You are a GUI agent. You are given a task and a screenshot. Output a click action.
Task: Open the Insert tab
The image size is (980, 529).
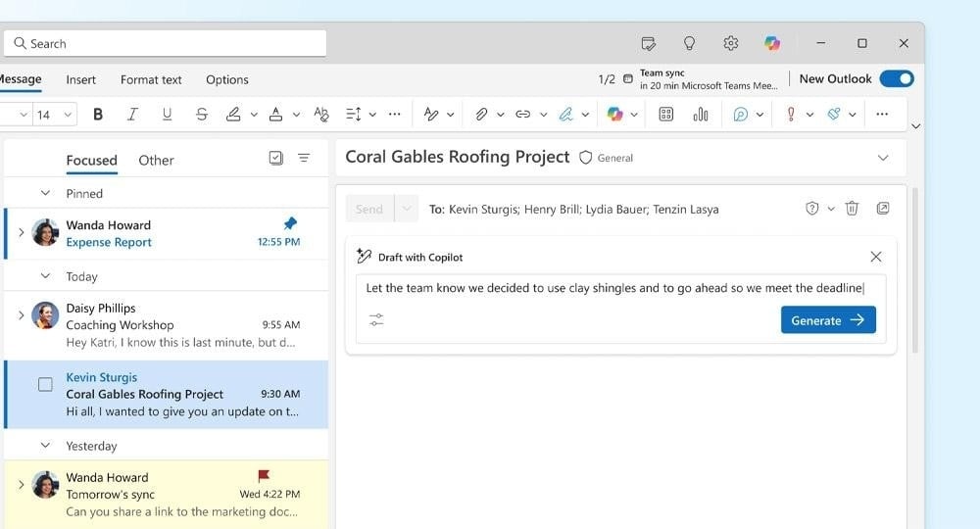(81, 79)
